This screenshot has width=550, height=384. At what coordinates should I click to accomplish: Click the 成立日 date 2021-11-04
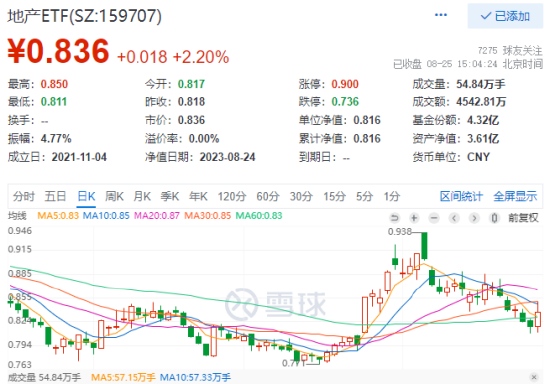[79, 157]
